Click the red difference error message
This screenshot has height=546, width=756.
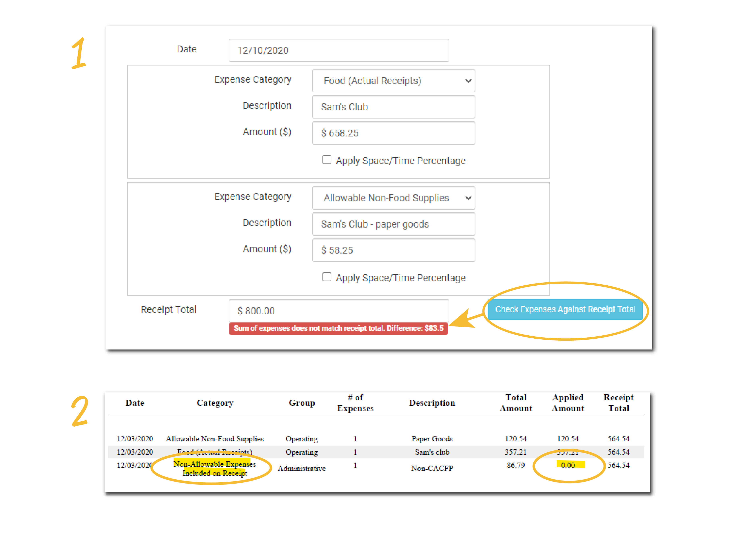pos(338,328)
